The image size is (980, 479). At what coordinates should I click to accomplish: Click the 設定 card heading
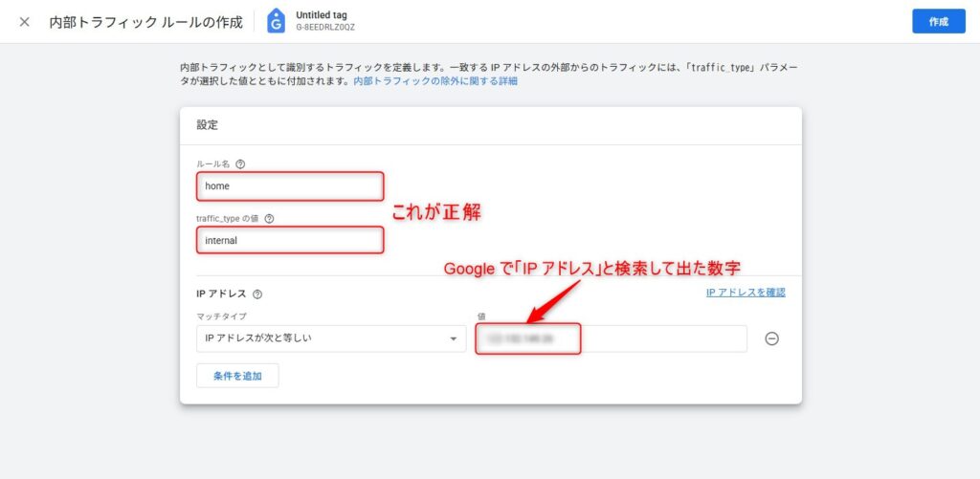(208, 125)
